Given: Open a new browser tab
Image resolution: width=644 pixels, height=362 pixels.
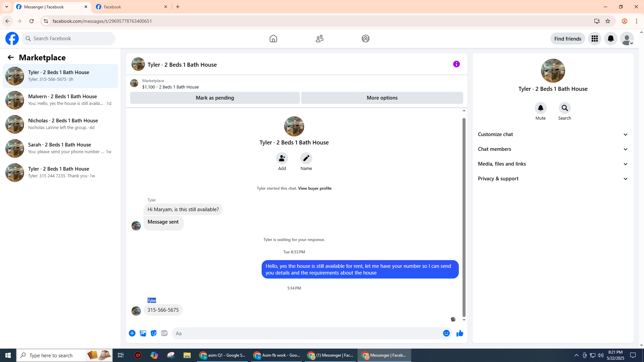Looking at the screenshot, I should [x=178, y=7].
